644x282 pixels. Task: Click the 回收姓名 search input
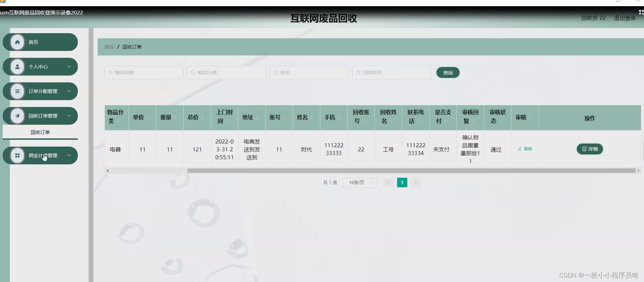pos(392,72)
